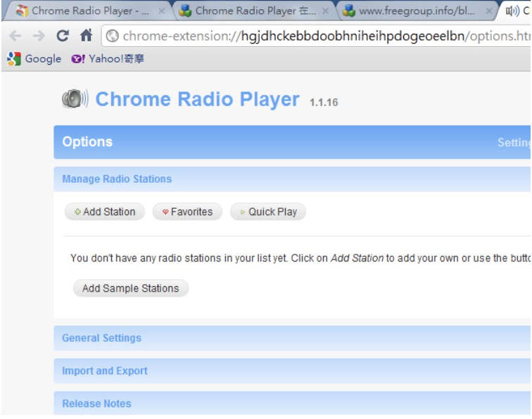Close the first Chrome Radio Player tab

(x=162, y=11)
